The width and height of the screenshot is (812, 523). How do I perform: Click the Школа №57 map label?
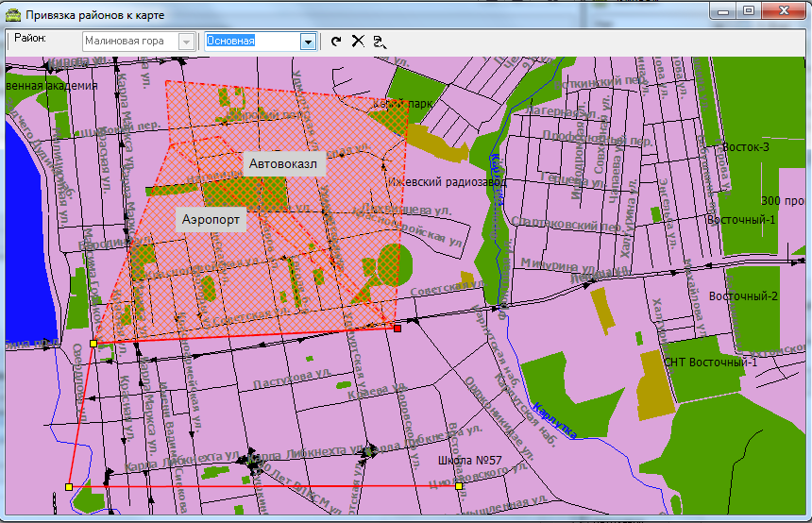click(x=469, y=461)
